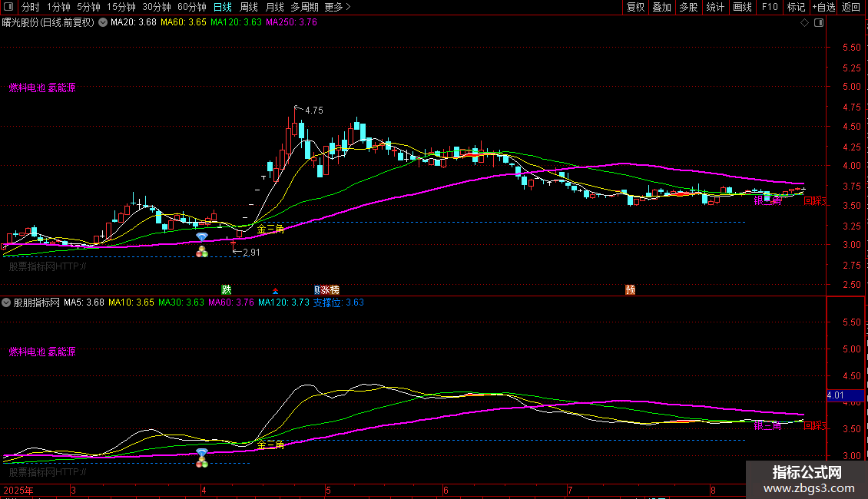
Task: Select the 1分钟 period tab
Action: pyautogui.click(x=58, y=7)
